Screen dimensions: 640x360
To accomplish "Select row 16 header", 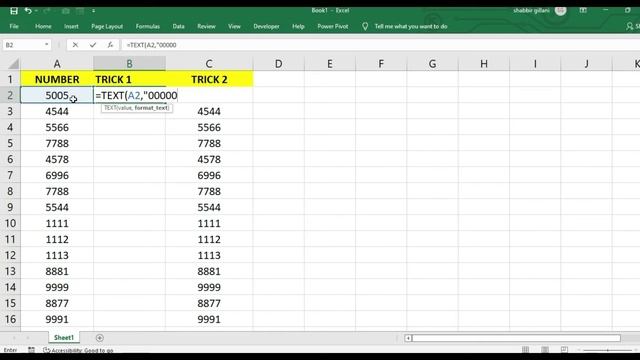I will (x=10, y=319).
